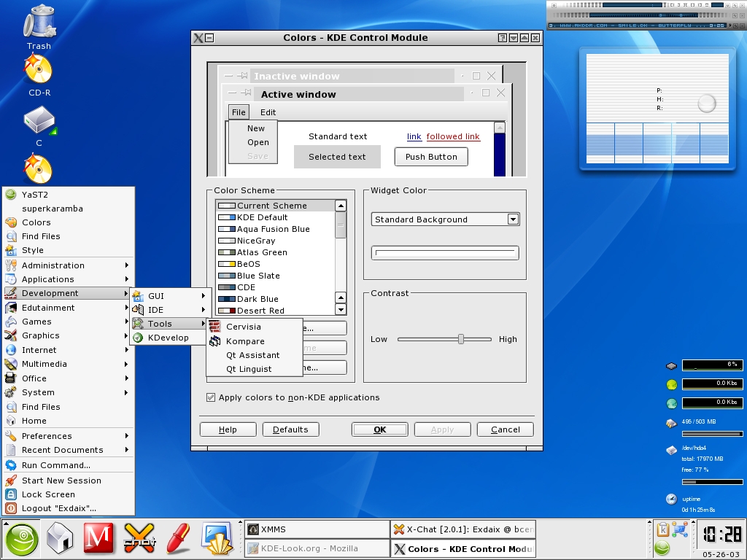Click Start New Session menu entry
Viewport: 747px width, 560px height.
point(69,481)
